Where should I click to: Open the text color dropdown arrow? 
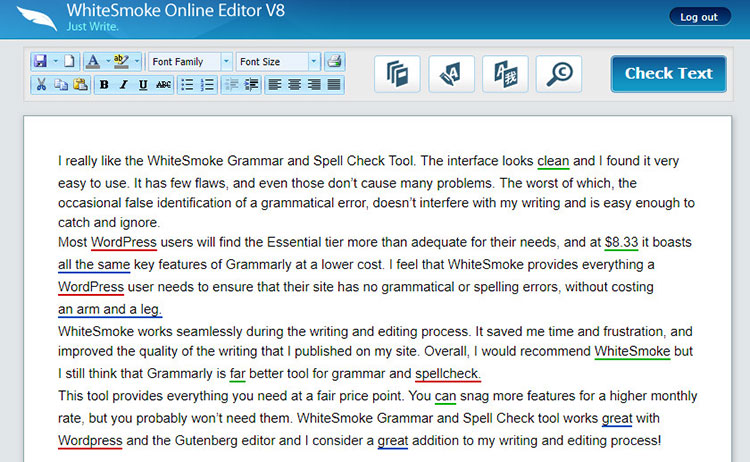pos(108,61)
